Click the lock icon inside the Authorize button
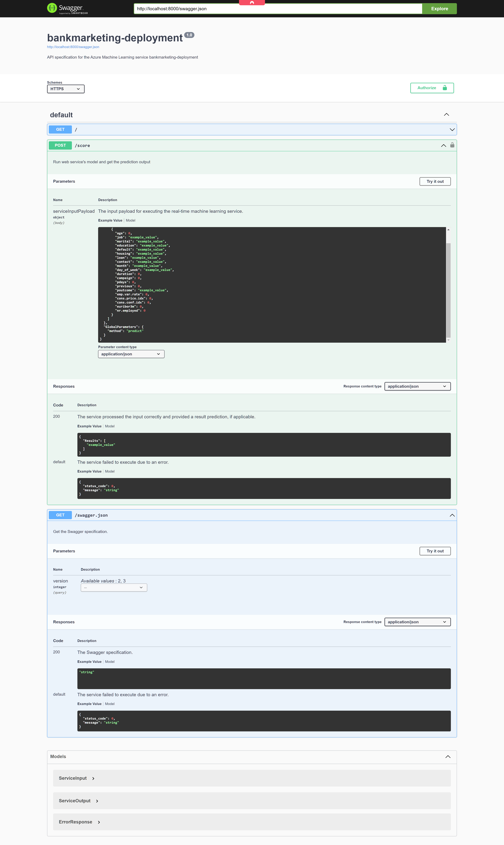This screenshot has height=845, width=504. tap(445, 88)
